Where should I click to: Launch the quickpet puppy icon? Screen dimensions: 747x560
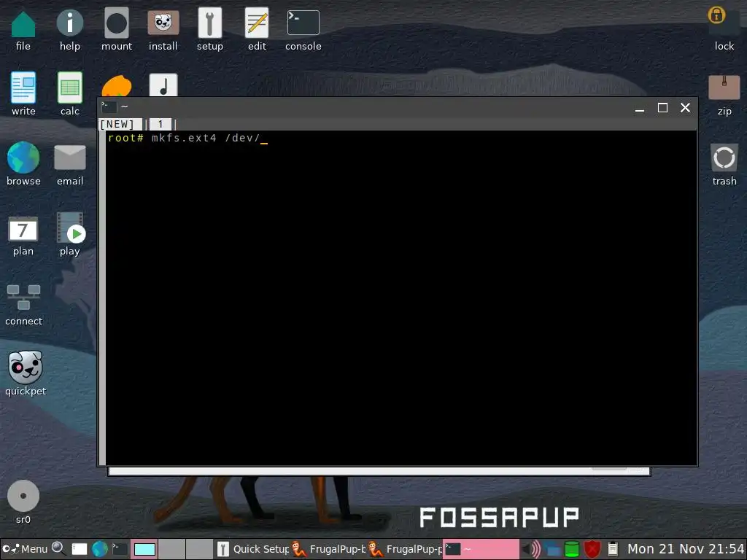pos(26,367)
